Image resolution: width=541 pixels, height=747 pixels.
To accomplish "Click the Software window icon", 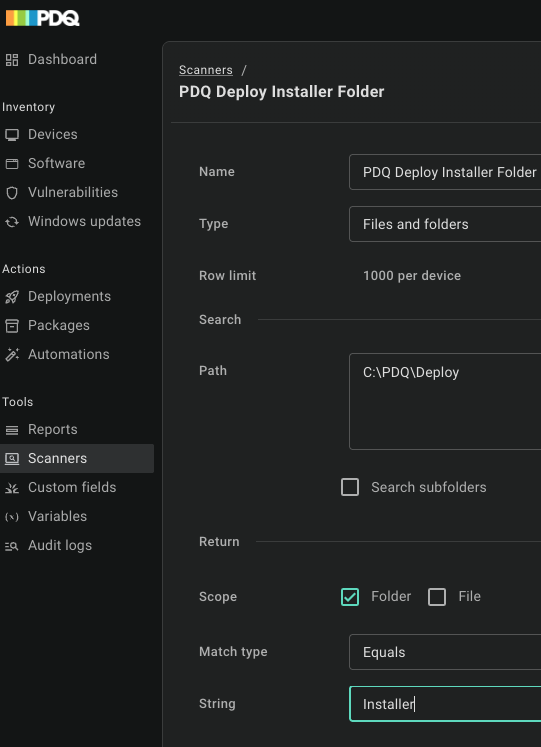I will tap(12, 164).
